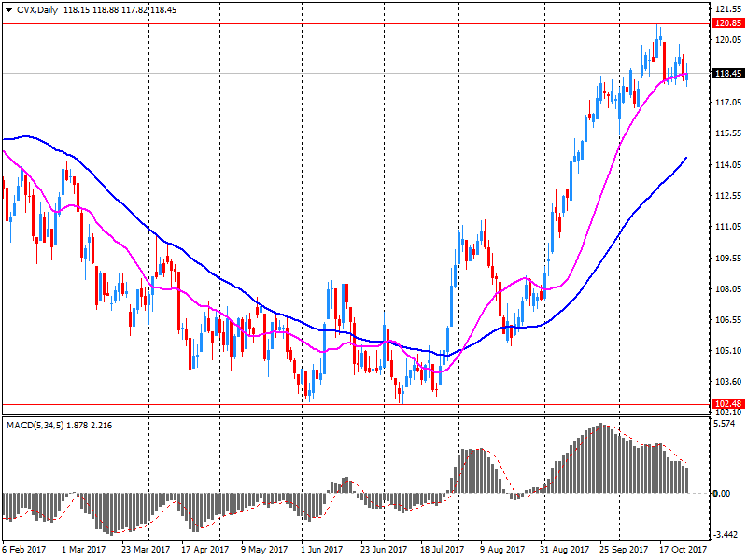This screenshot has width=747, height=560.
Task: Click the 115.55 price scale value
Action: (728, 133)
